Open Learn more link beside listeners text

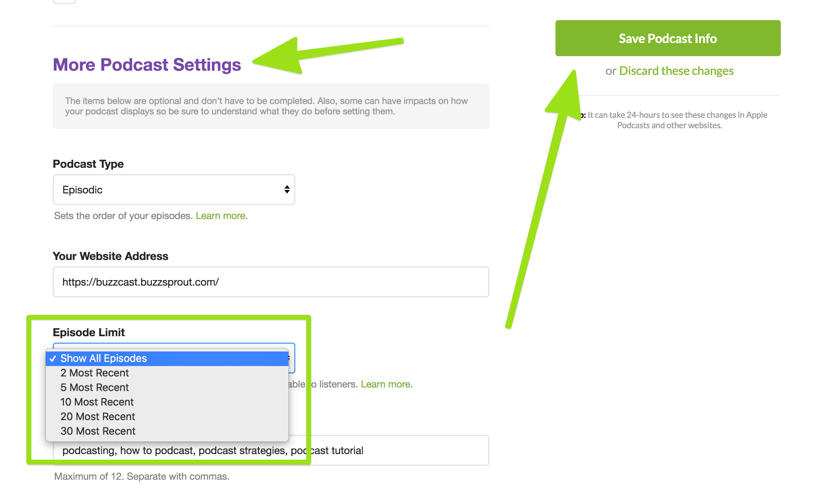click(386, 384)
